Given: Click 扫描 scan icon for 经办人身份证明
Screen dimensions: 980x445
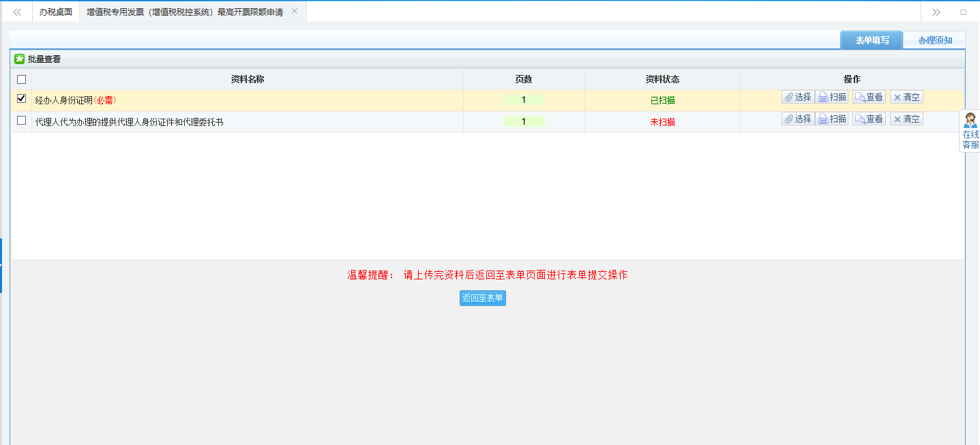Looking at the screenshot, I should (x=832, y=96).
